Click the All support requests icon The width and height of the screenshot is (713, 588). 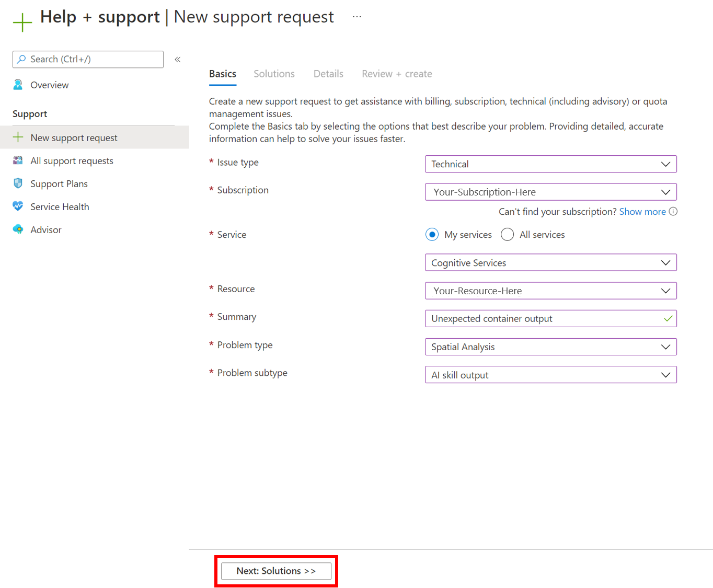pos(18,160)
